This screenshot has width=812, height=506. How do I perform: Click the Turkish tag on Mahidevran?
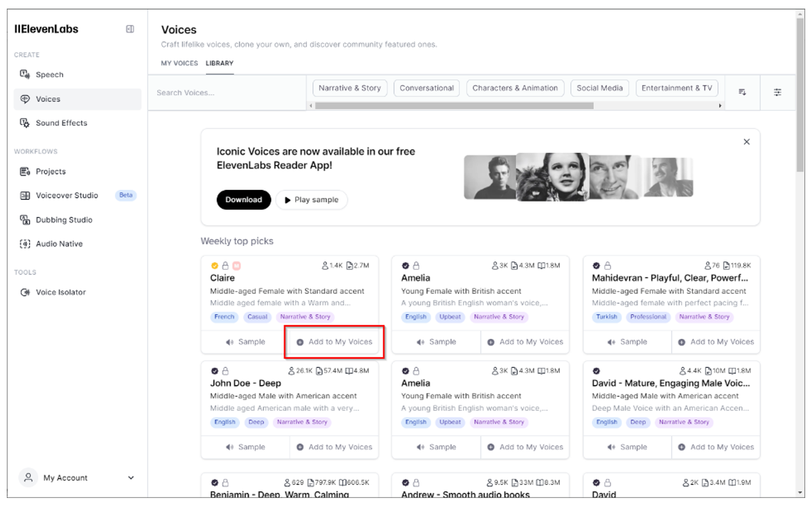coord(607,317)
